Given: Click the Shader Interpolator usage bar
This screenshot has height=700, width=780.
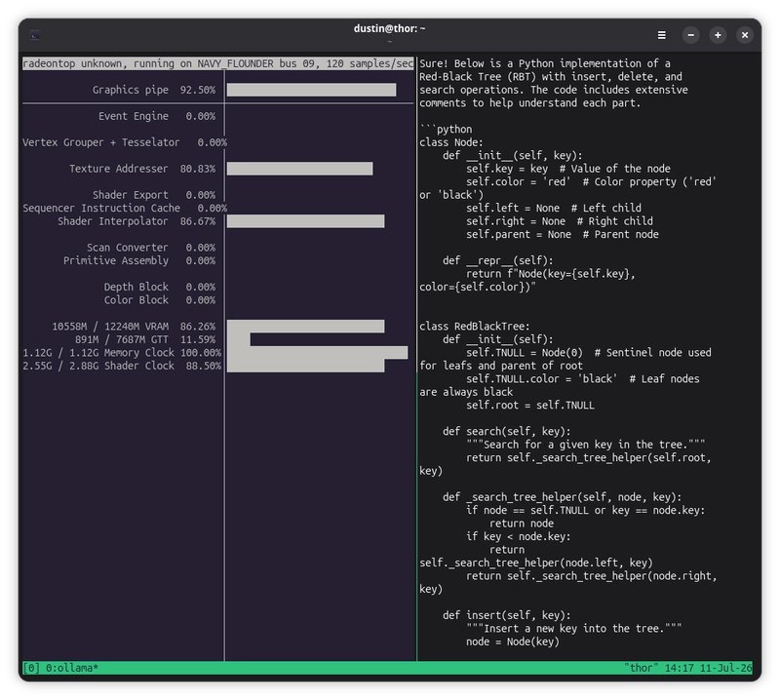Looking at the screenshot, I should (305, 221).
